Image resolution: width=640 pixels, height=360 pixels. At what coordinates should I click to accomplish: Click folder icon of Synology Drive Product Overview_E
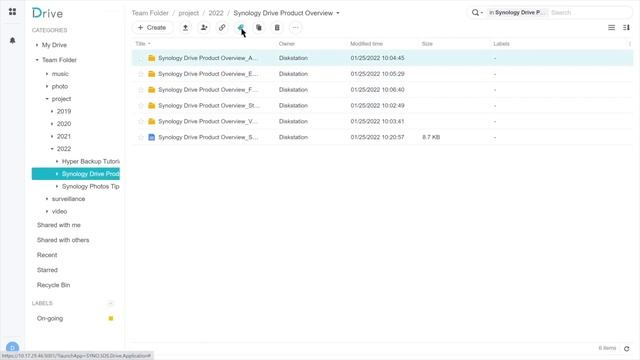[x=151, y=74]
